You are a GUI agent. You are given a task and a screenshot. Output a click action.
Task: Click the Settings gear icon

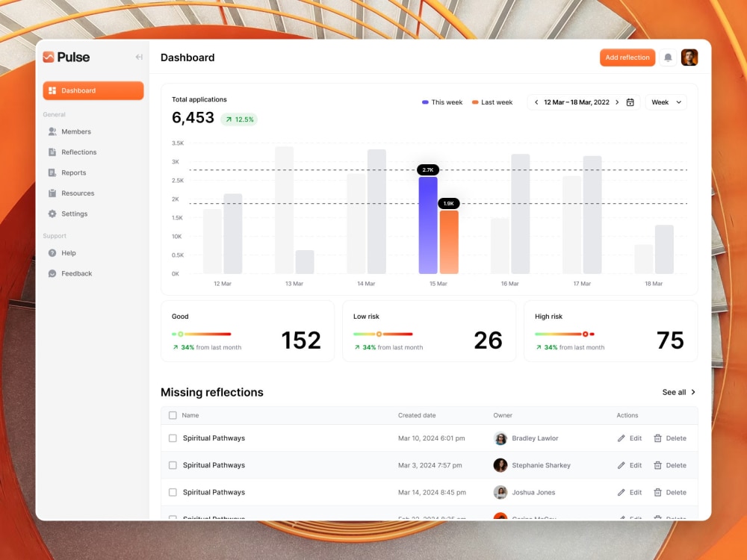(x=52, y=214)
